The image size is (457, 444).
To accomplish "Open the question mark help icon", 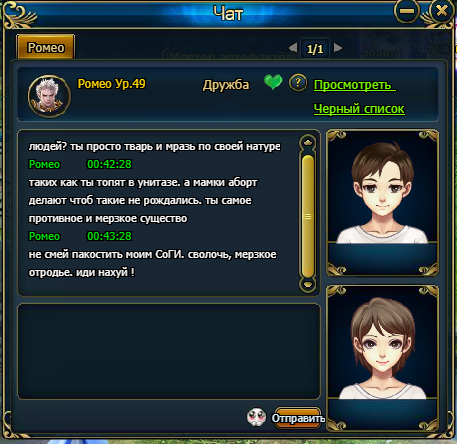I will click(x=298, y=83).
